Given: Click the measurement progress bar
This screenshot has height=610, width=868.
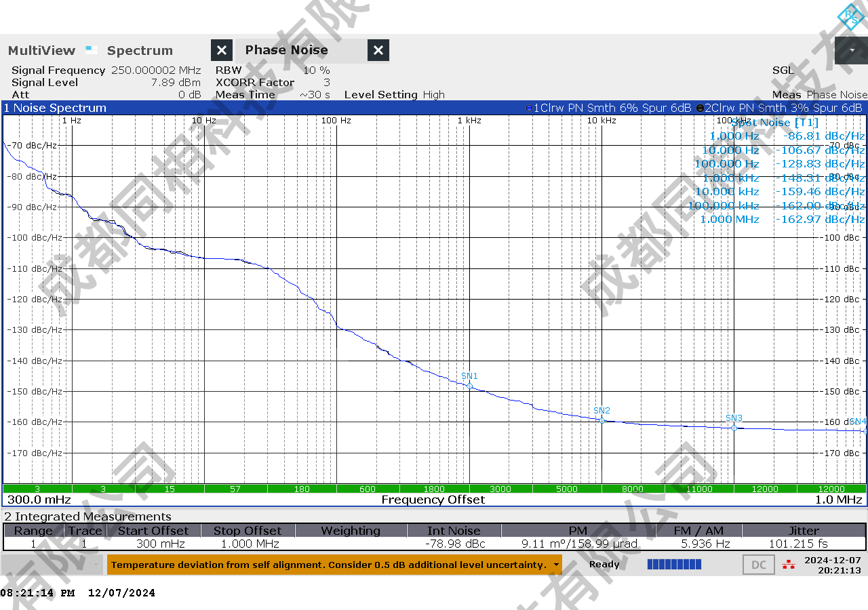Looking at the screenshot, I should [674, 565].
